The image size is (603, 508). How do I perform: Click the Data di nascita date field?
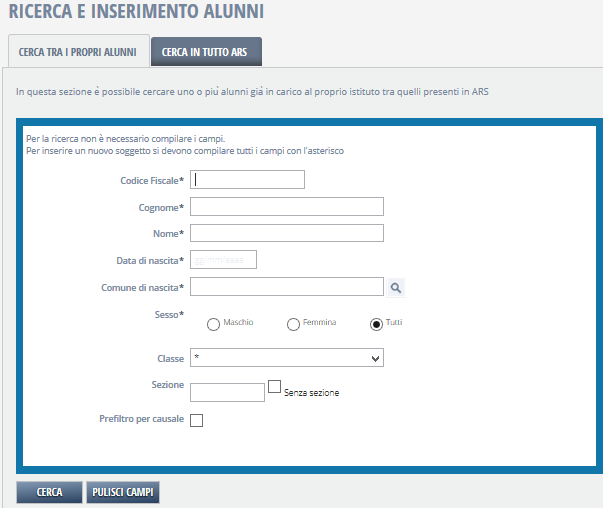223,260
